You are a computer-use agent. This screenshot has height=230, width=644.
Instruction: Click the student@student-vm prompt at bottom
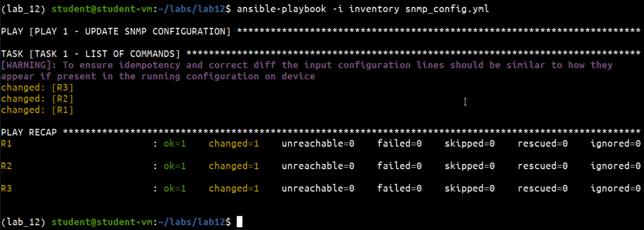102,222
